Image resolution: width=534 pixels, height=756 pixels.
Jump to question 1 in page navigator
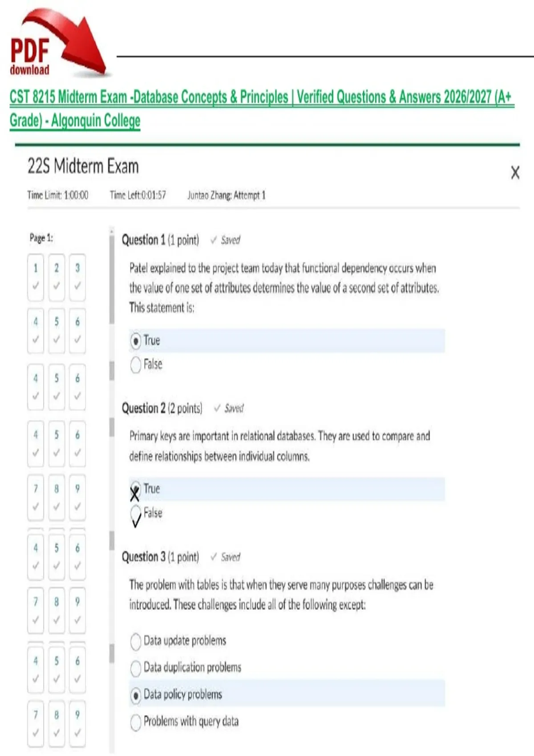tap(36, 277)
